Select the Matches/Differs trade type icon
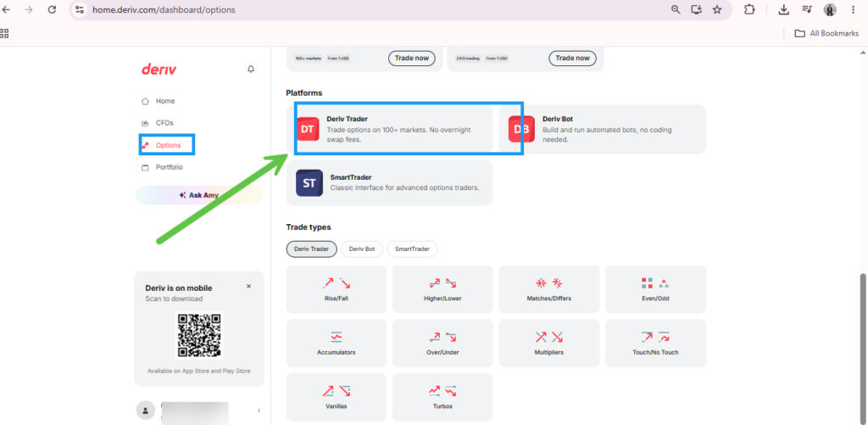The image size is (868, 425). tap(549, 283)
